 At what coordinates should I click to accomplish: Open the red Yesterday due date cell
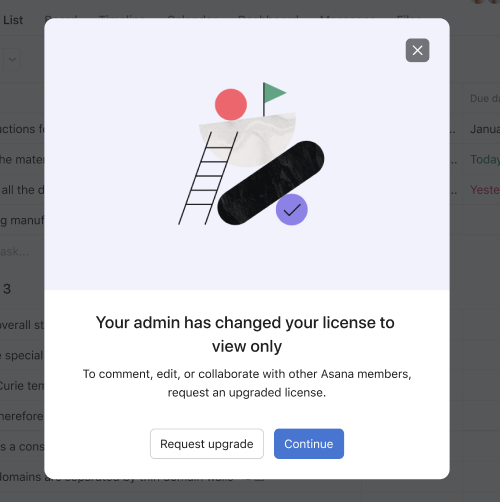click(x=485, y=190)
